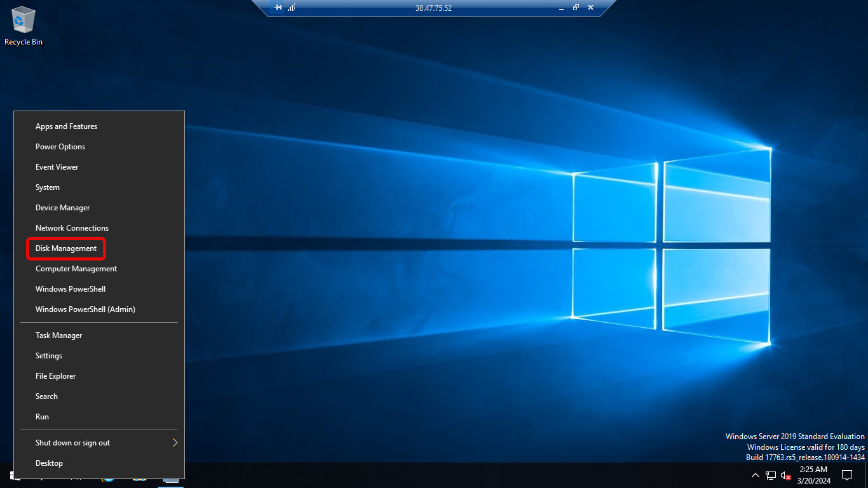The image size is (868, 488).
Task: Open Event Viewer from the menu
Action: point(57,166)
